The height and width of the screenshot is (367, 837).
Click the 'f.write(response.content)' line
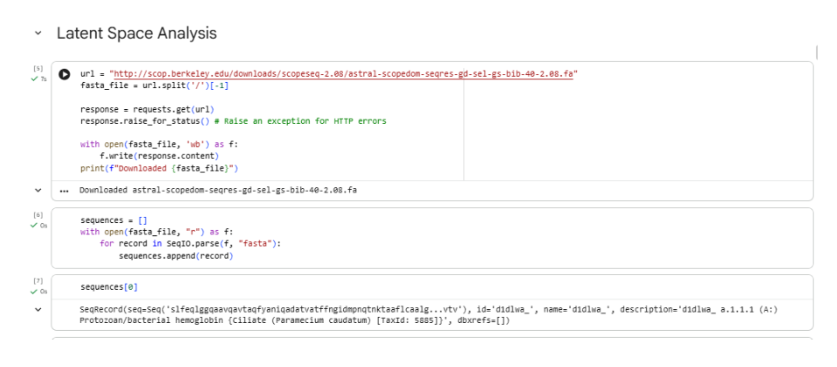pyautogui.click(x=160, y=156)
